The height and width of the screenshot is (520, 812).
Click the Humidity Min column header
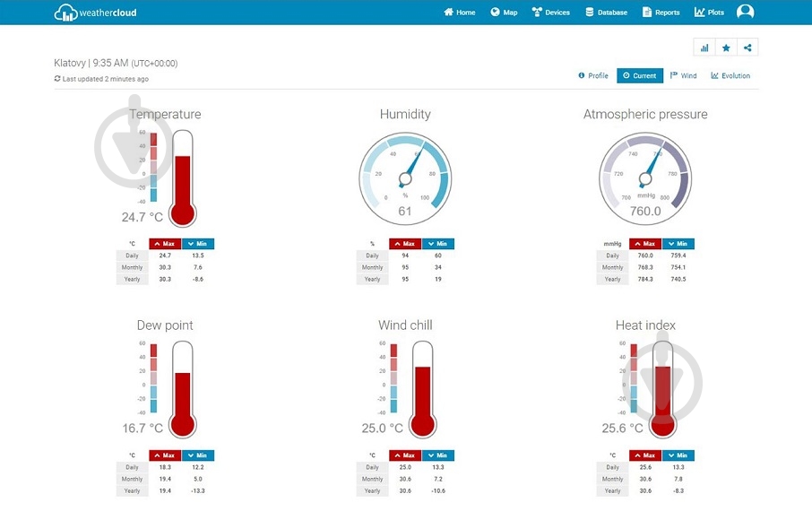[x=437, y=244]
